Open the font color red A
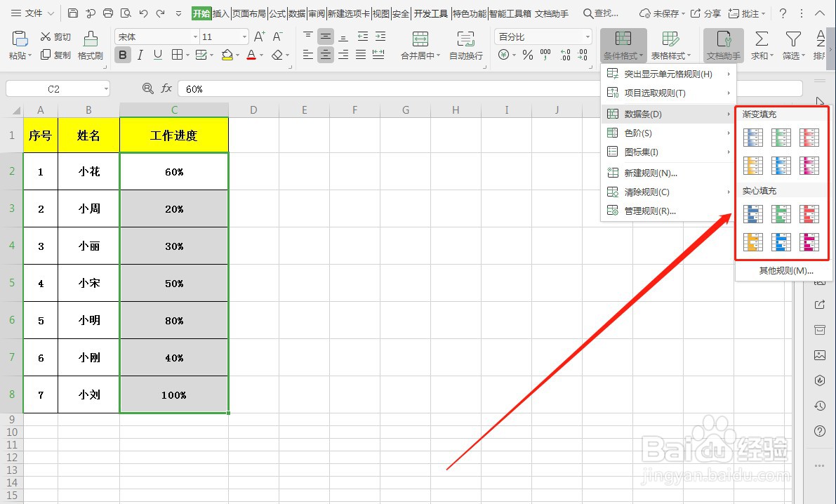Viewport: 836px width, 504px height. 251,55
